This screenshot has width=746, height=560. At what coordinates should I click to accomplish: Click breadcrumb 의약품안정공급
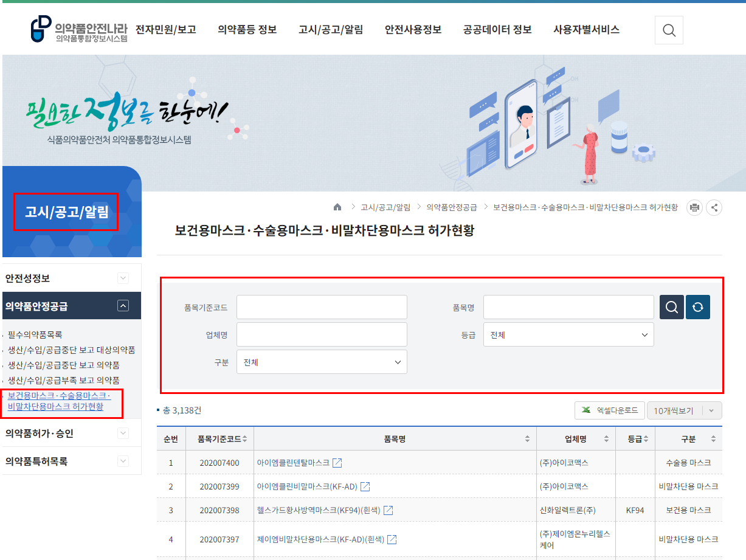[x=452, y=207]
